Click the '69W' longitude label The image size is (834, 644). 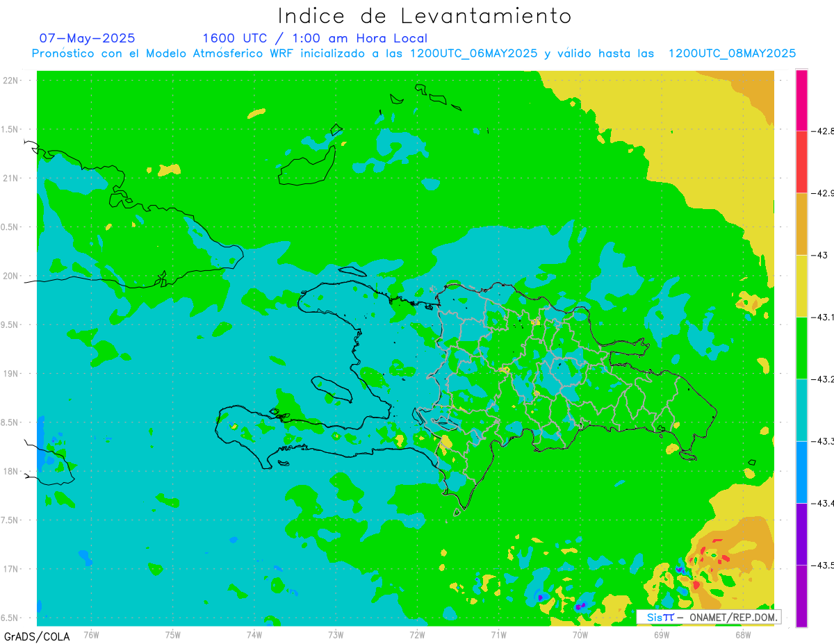tap(662, 634)
